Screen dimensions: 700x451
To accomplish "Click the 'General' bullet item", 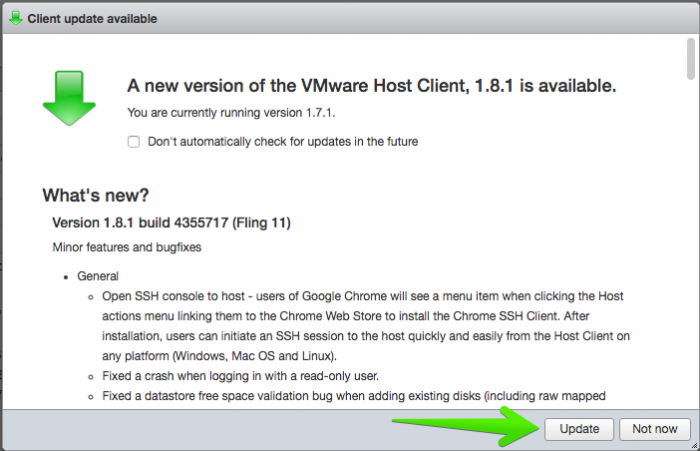I will click(98, 276).
